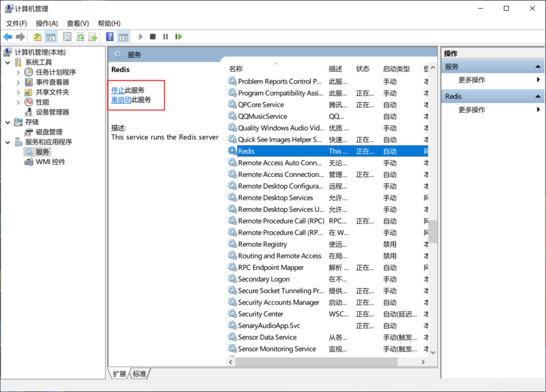Screen dimensions: 546x392
Task: Select the SenaryAudioApp.Svc service row
Action: [x=328, y=325]
